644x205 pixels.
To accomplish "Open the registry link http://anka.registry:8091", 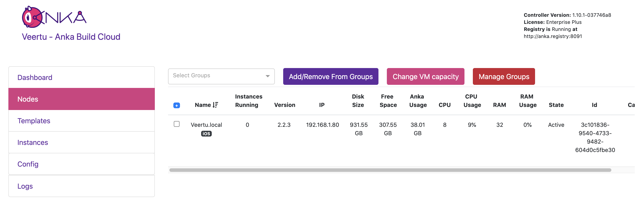I will tap(553, 36).
